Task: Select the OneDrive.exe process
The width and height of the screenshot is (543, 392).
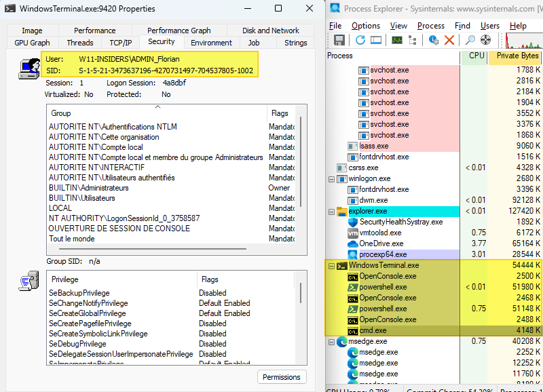Action: [x=381, y=243]
